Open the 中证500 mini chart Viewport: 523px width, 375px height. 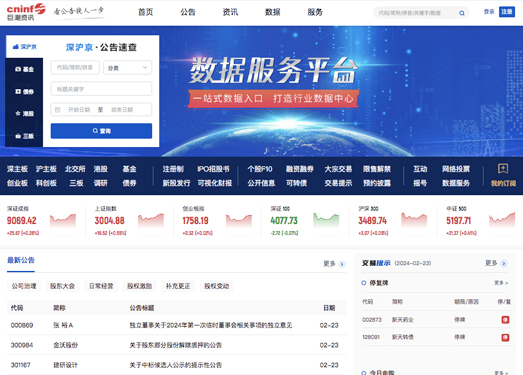tap(502, 221)
